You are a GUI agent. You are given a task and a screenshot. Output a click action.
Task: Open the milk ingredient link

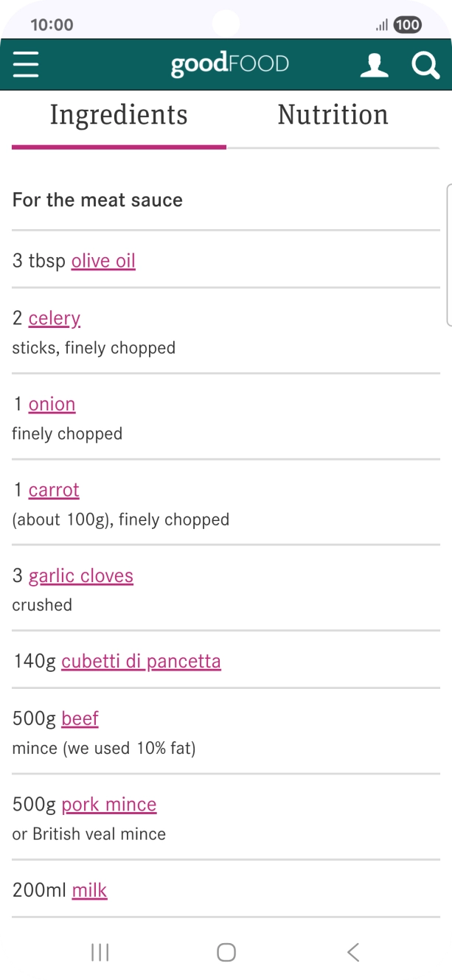89,890
